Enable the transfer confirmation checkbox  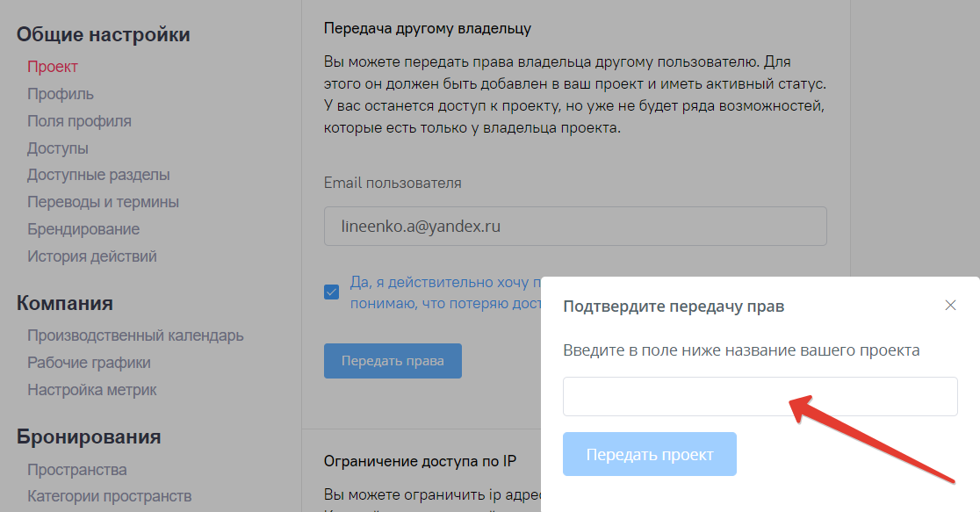click(331, 290)
